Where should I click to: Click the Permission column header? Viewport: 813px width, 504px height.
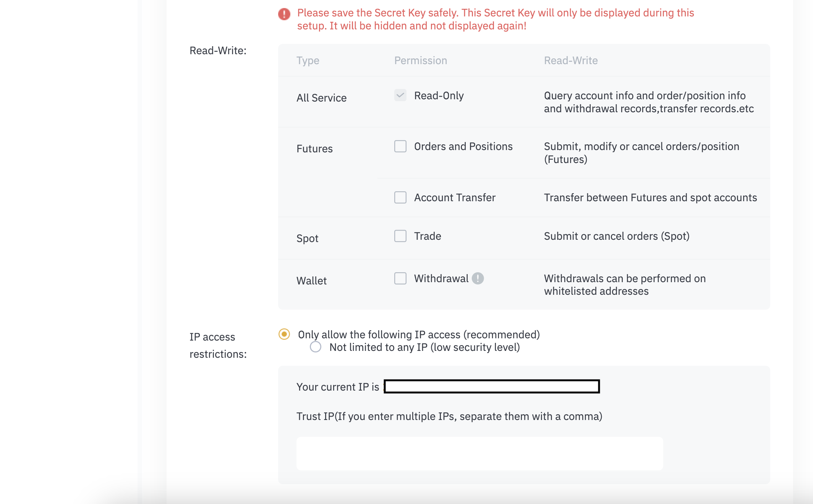[x=420, y=60]
